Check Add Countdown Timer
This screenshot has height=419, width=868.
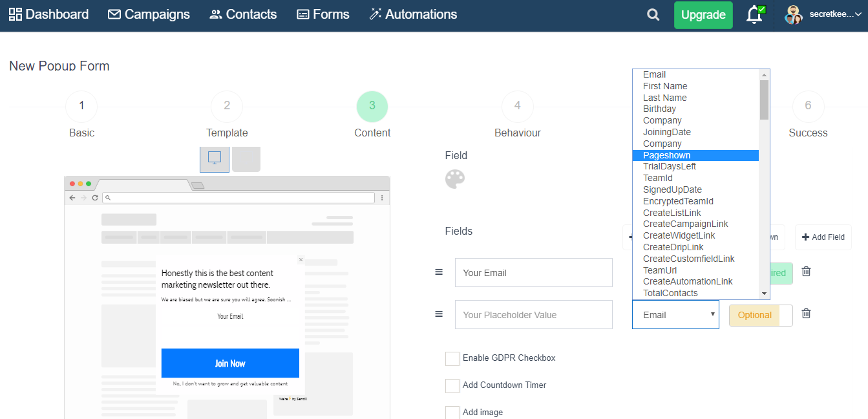[x=452, y=385]
